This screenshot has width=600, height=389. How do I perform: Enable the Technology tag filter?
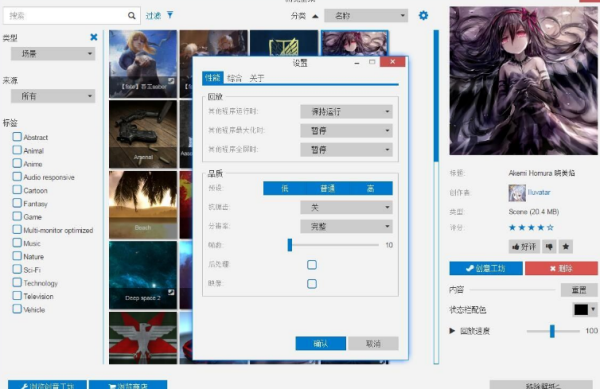click(x=17, y=283)
